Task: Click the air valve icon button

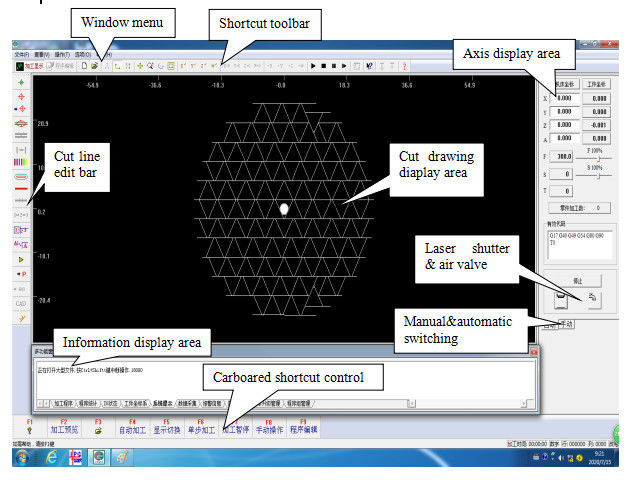Action: coord(591,298)
